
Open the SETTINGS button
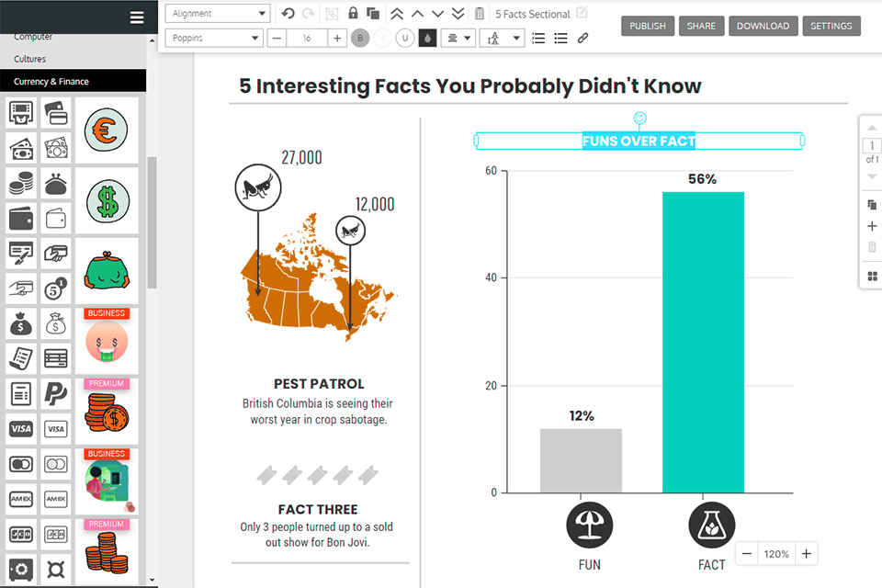coord(831,26)
